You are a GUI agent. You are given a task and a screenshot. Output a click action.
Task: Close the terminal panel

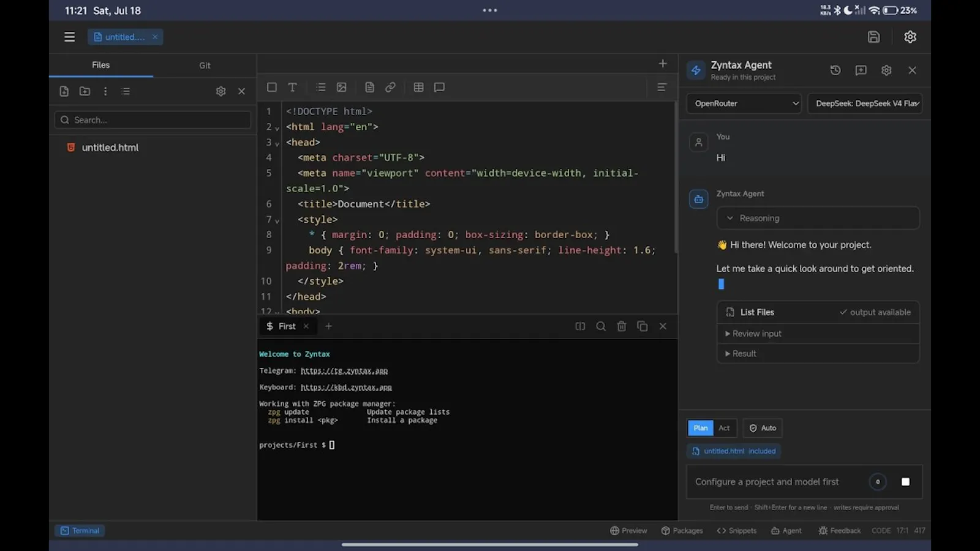coord(663,326)
